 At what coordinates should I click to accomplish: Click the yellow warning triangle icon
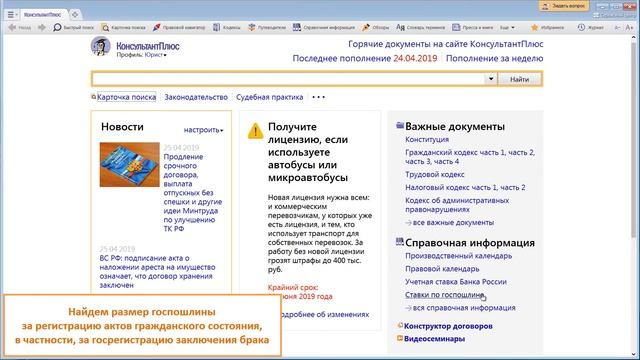pyautogui.click(x=256, y=131)
